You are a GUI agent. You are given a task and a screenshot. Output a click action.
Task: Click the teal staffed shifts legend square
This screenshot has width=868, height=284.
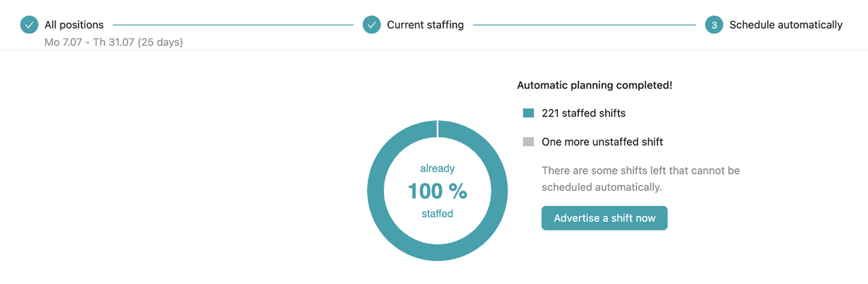click(x=528, y=113)
